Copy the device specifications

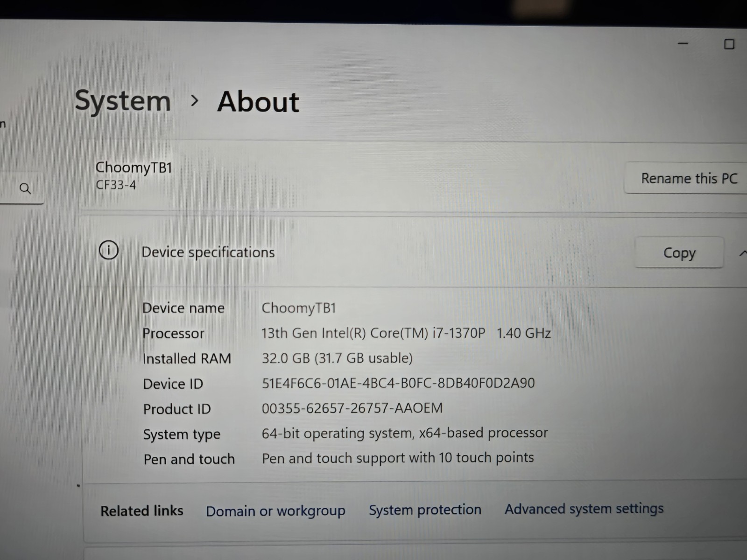pos(679,253)
